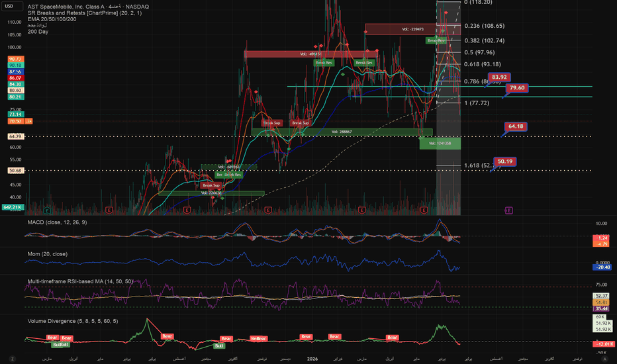The height and width of the screenshot is (364, 617).
Task: Click the 35.44 RSI value label
Action: coord(601,308)
